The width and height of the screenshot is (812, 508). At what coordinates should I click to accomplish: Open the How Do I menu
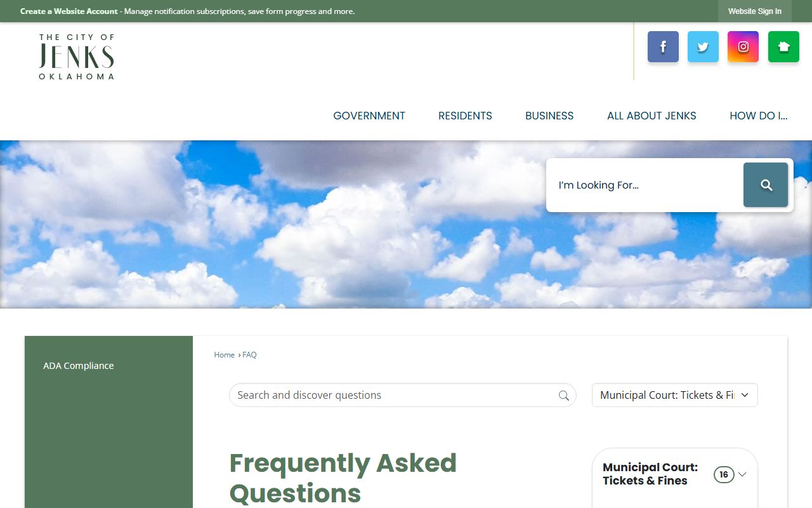[x=758, y=116]
